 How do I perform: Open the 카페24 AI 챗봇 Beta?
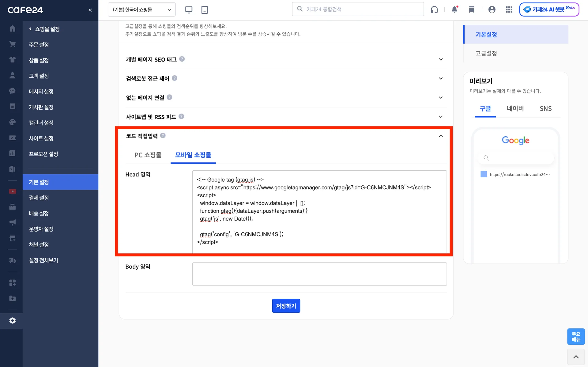point(549,9)
